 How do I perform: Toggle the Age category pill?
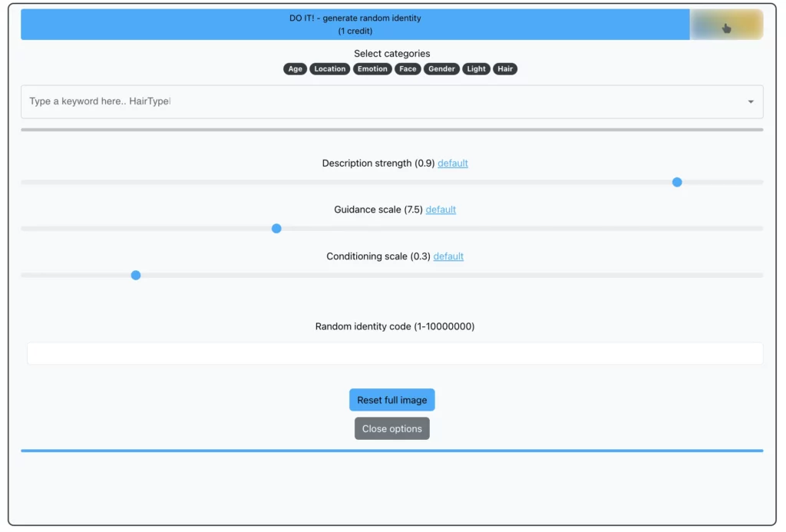tap(295, 68)
